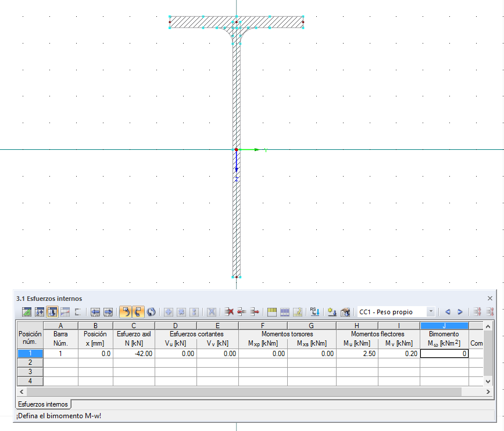The height and width of the screenshot is (431, 504).
Task: Select row header 2
Action: (x=30, y=362)
